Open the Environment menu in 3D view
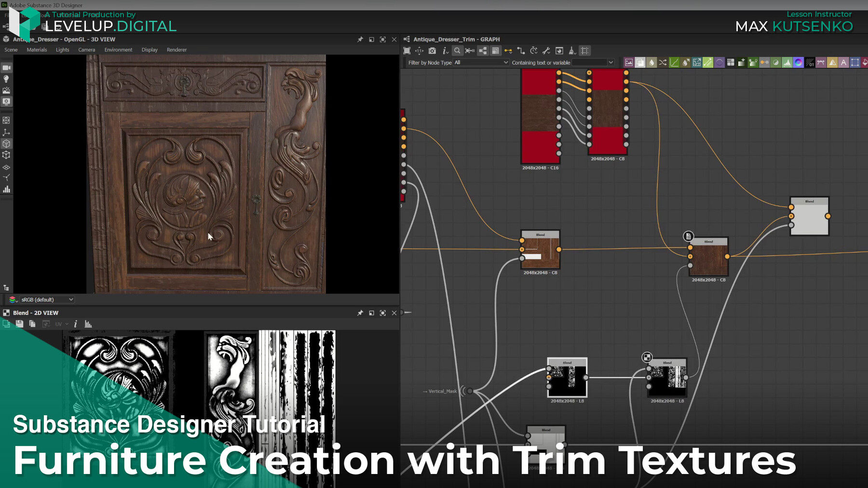Viewport: 868px width, 488px height. coord(118,50)
